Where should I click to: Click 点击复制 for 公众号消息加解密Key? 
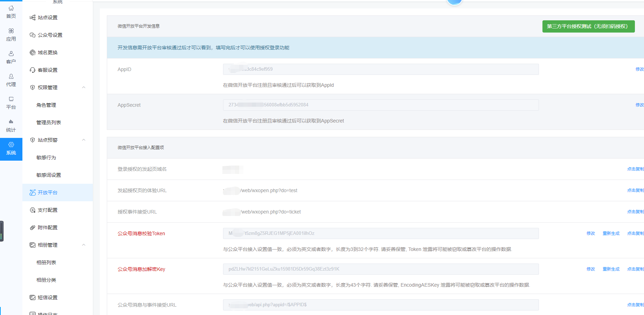coord(635,269)
